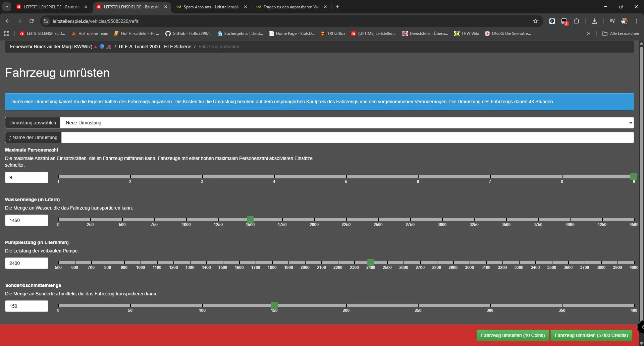
Task: Switch to the Fragen zu den anpassbaren tab
Action: 291,7
